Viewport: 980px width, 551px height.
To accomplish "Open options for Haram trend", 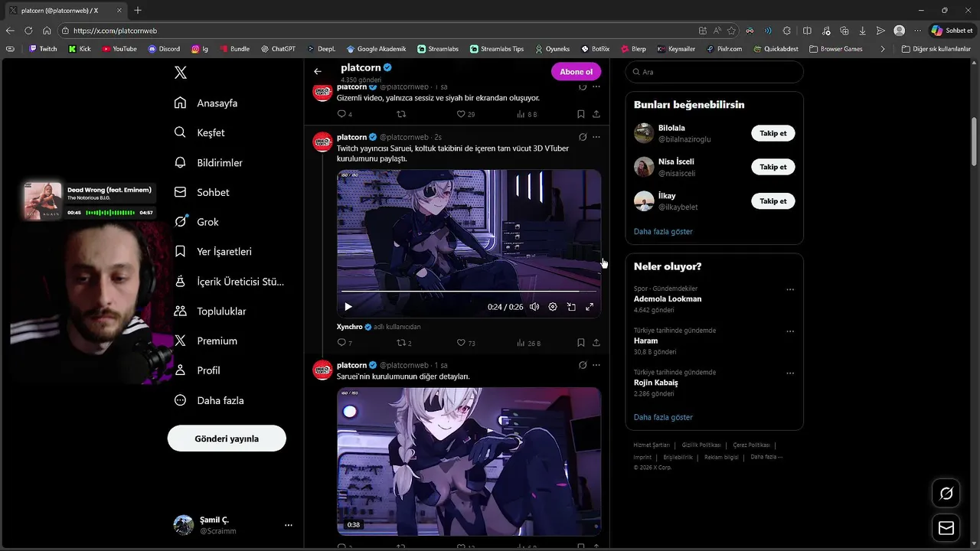I will coord(790,331).
